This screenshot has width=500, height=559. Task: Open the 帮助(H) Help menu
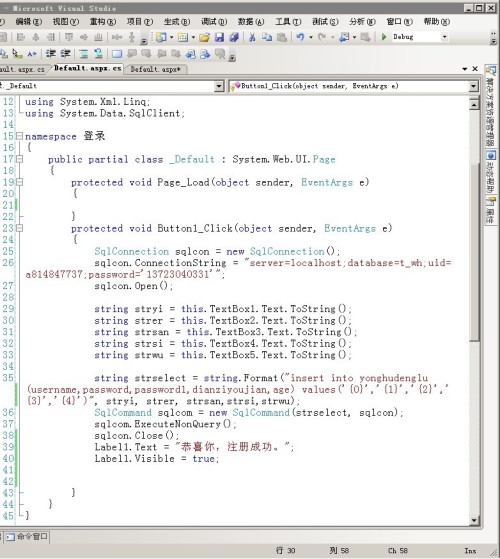point(437,22)
